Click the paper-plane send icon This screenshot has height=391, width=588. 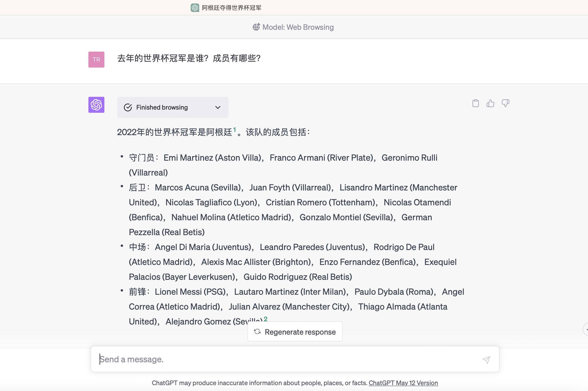click(486, 360)
